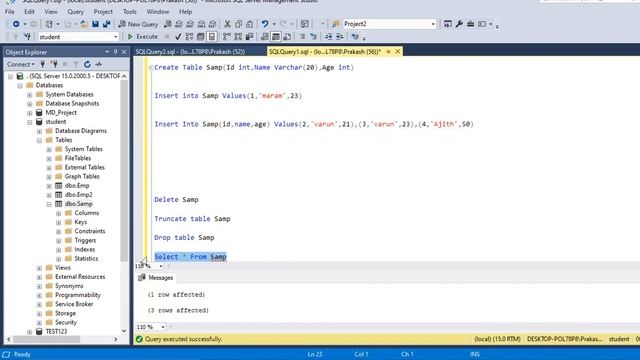
Task: Collapse the dbo.Samp table node
Action: (49, 204)
